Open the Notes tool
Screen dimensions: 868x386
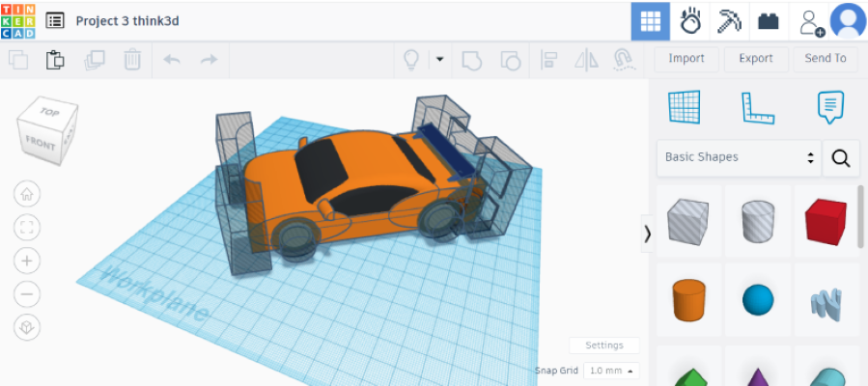click(x=830, y=107)
